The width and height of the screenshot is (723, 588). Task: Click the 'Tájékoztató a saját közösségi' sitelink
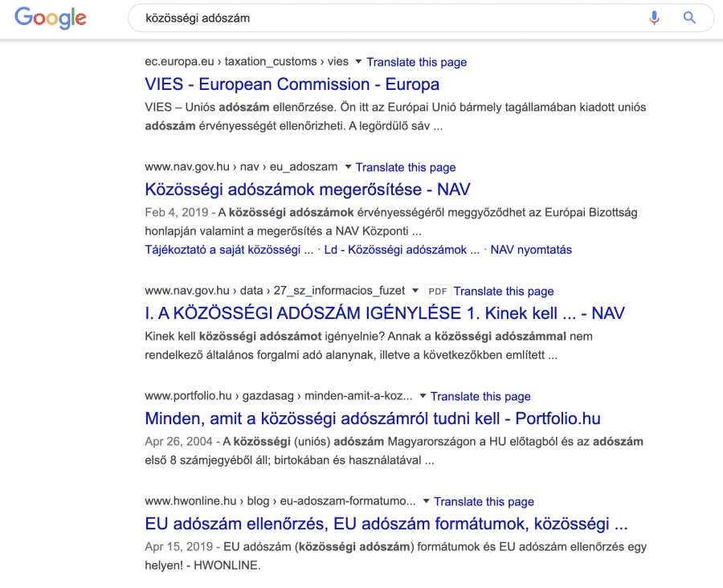[229, 250]
